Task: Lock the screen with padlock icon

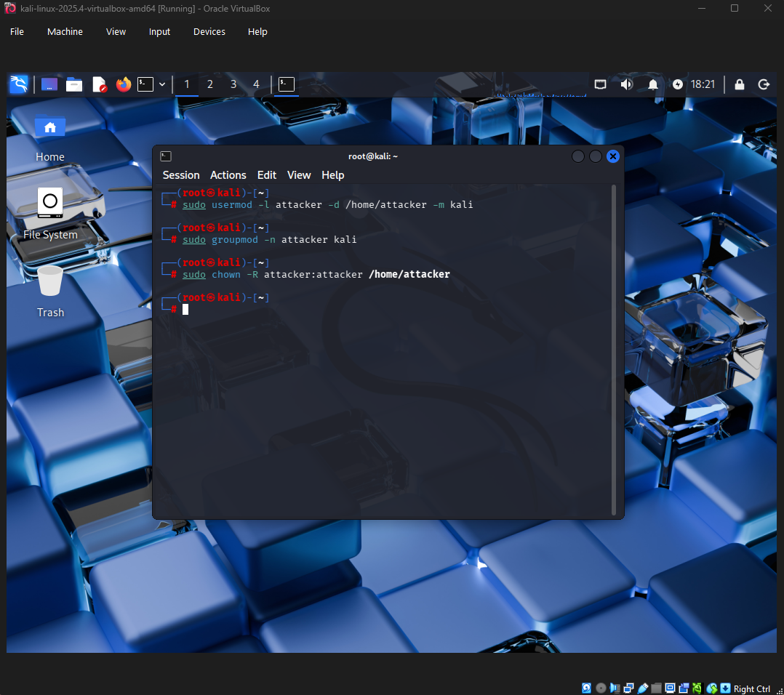Action: click(x=739, y=84)
